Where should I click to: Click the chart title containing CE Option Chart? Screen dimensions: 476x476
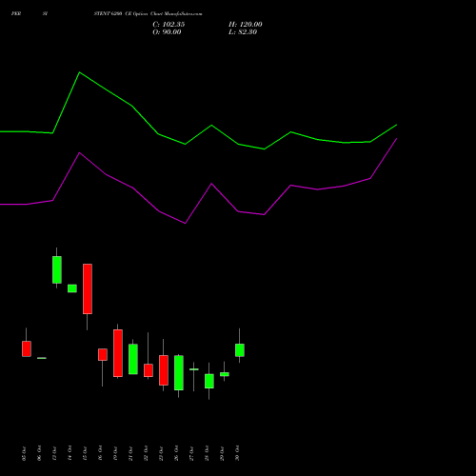(x=148, y=14)
